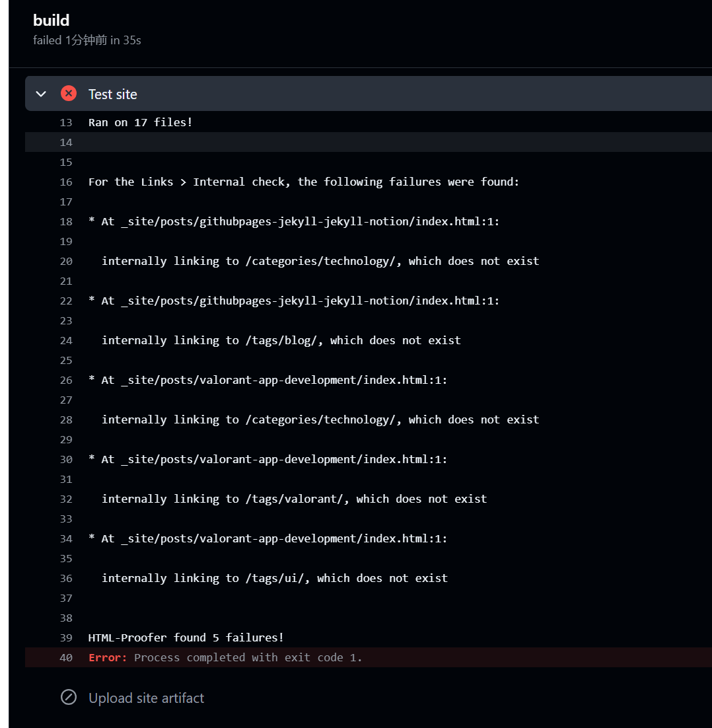712x728 pixels.
Task: Collapse the Test site step chevron
Action: (41, 94)
